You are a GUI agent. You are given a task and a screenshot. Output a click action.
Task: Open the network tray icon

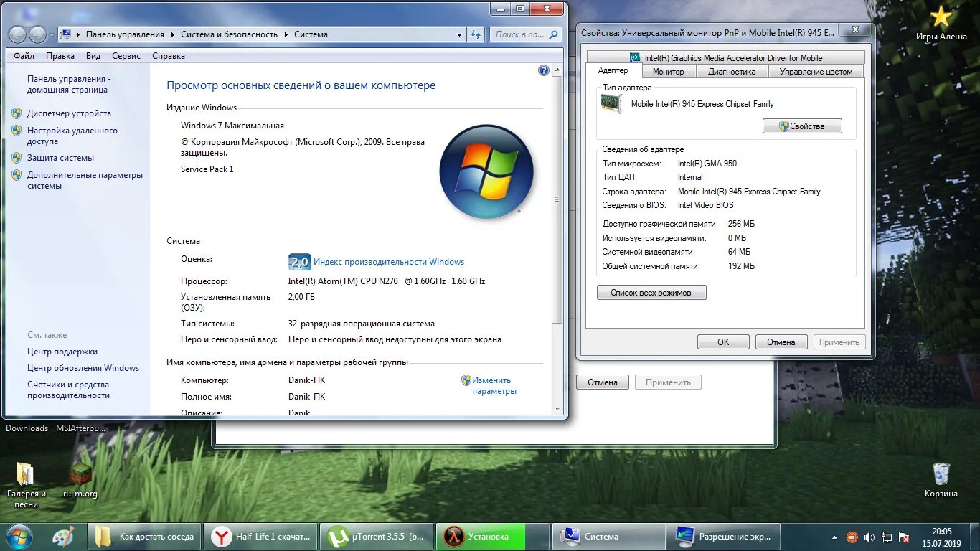point(887,537)
